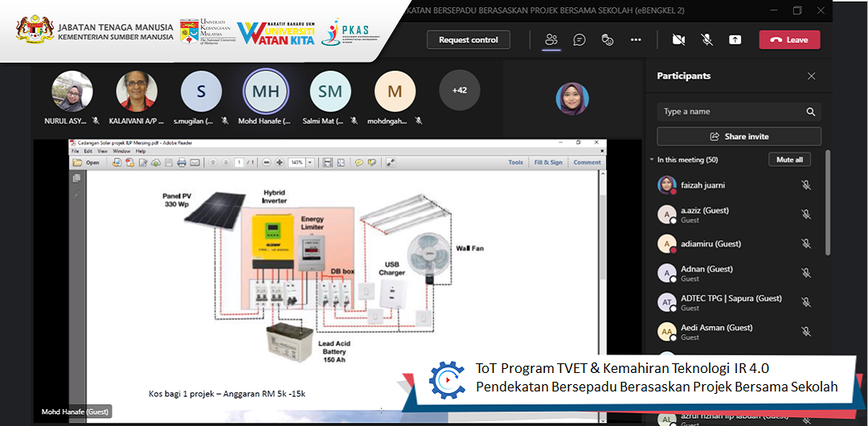Close the Participants panel
The height and width of the screenshot is (426, 868).
811,76
